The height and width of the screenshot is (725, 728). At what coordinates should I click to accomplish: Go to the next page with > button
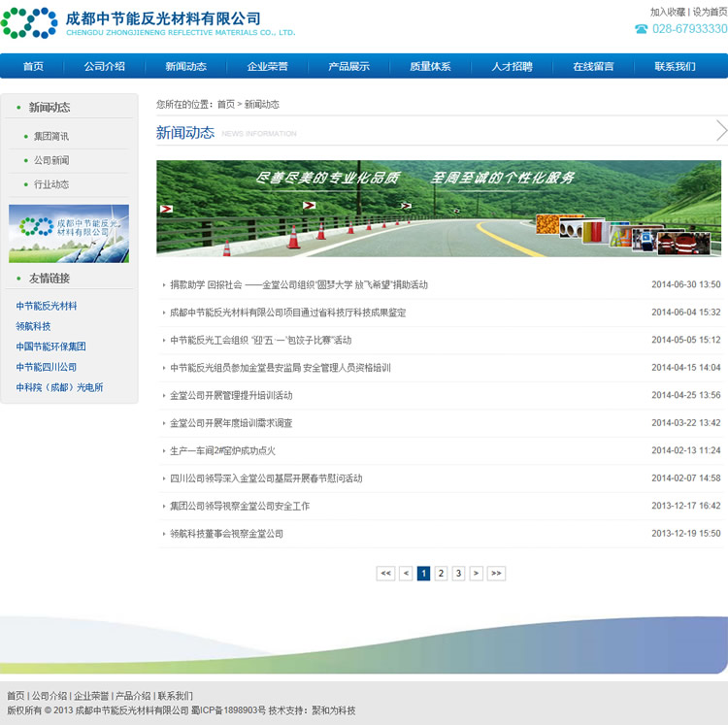pyautogui.click(x=476, y=574)
